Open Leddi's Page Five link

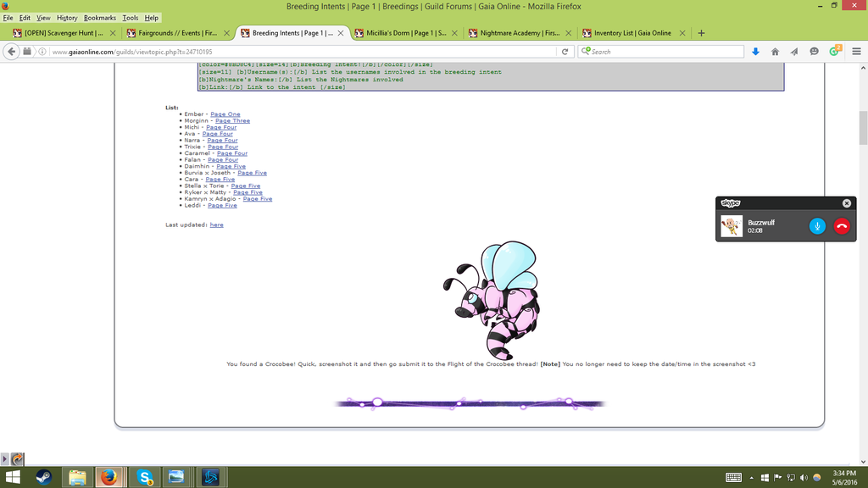[x=222, y=205]
